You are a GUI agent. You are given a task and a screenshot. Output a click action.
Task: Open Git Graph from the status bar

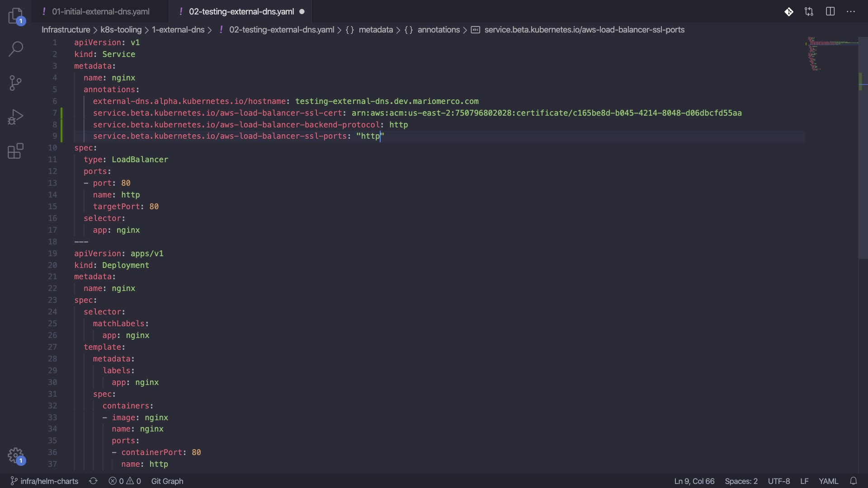click(167, 481)
